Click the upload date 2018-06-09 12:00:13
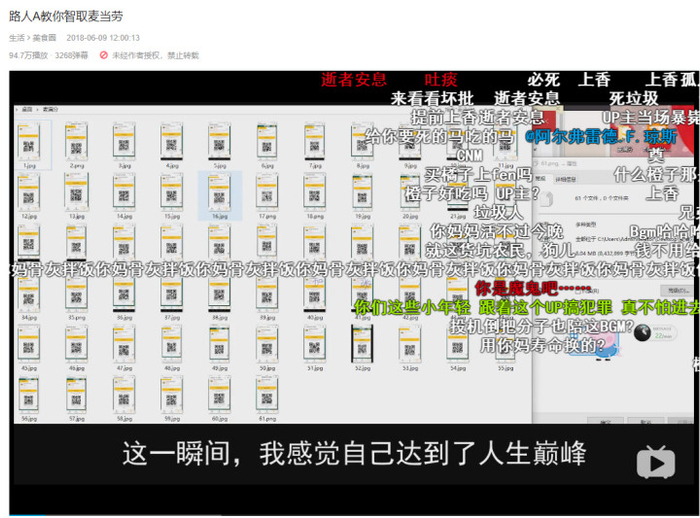 pos(103,38)
